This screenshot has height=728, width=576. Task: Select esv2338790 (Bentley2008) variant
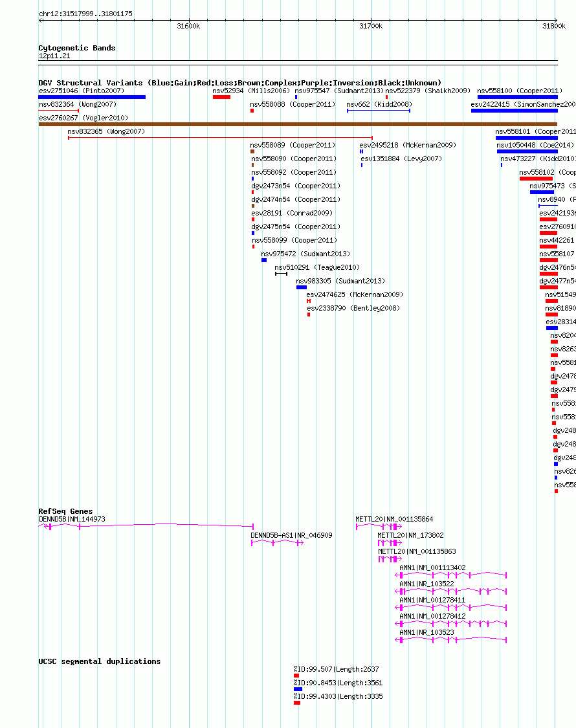tap(309, 314)
